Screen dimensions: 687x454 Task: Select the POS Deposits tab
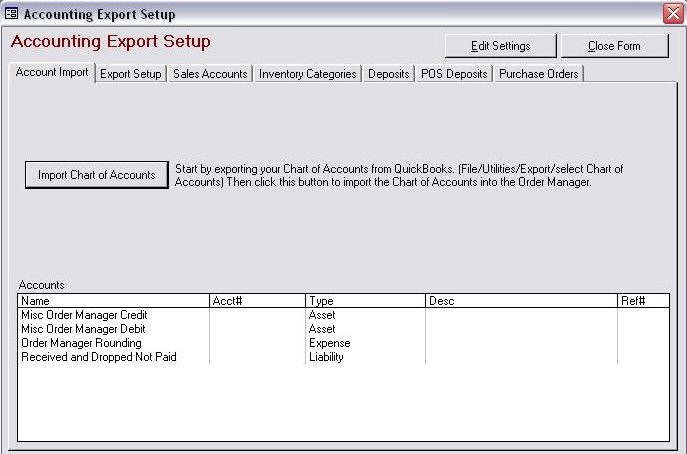[454, 74]
